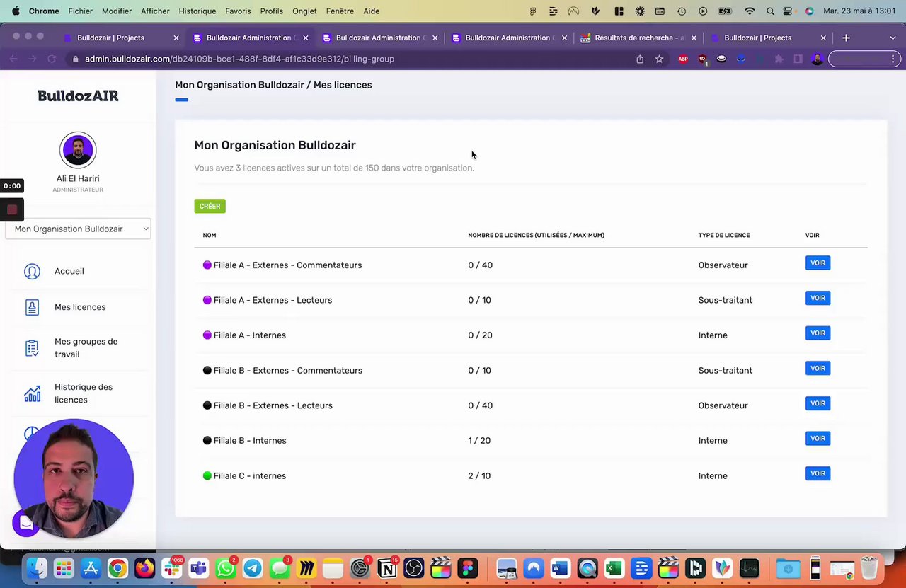Open Notion from the Dock
Screen dimensions: 906x588
click(387, 568)
